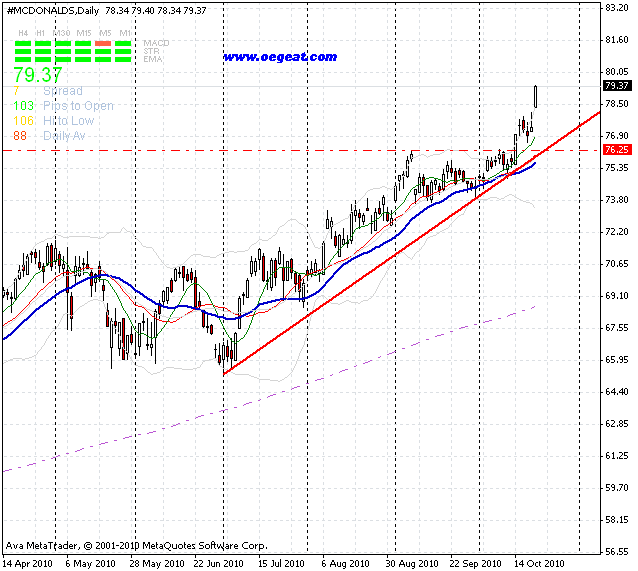Screen dimensions: 638x571
Task: Click the Daily Av label
Action: [64, 136]
